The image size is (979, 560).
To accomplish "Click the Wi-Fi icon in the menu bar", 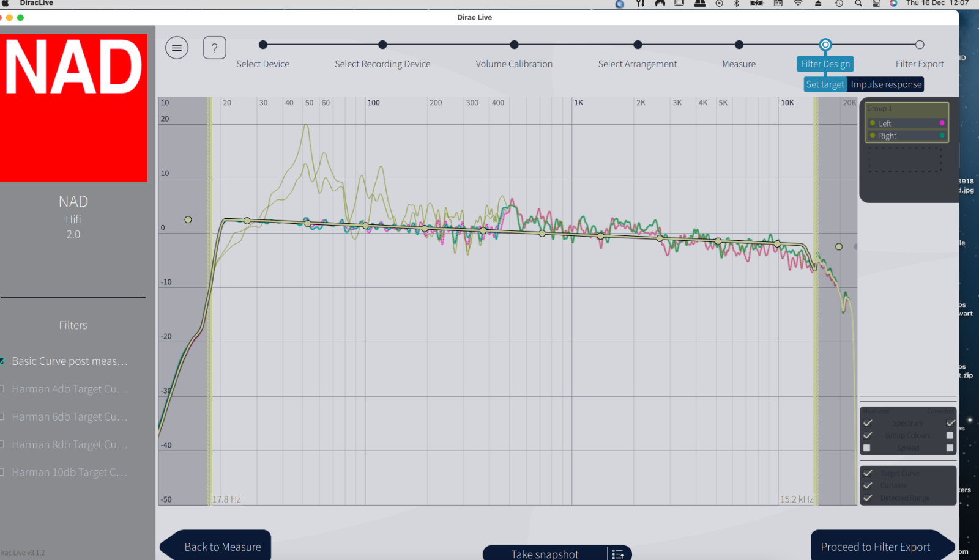I will [x=798, y=4].
